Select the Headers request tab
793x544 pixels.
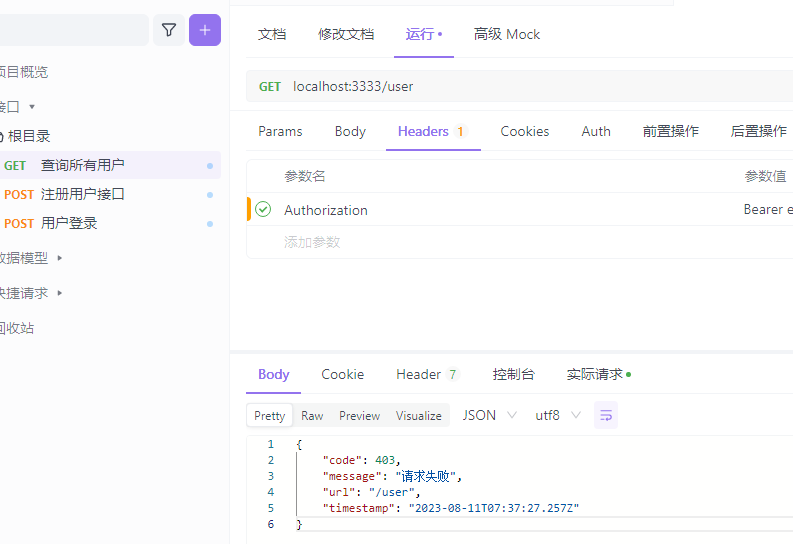(433, 131)
